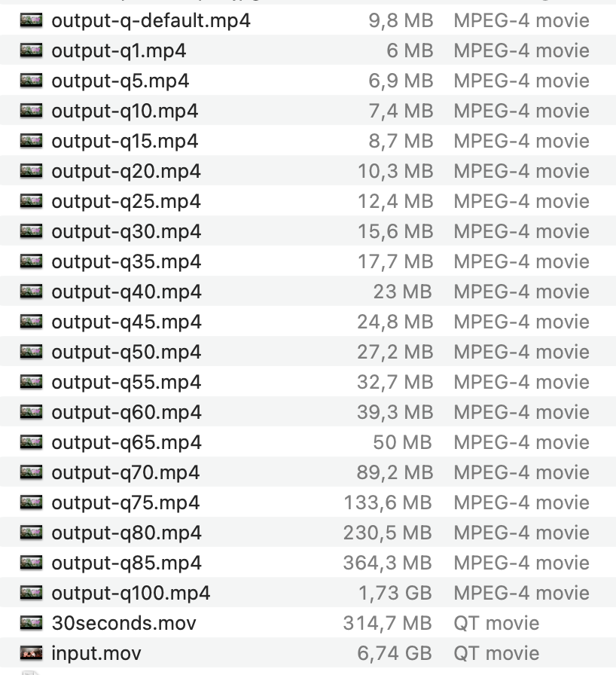The height and width of the screenshot is (675, 616).
Task: Click the output-q-default.mp4 file icon
Action: click(31, 20)
